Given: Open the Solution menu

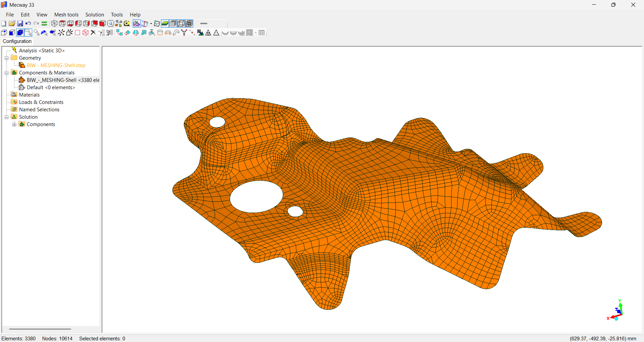Looking at the screenshot, I should pos(95,15).
